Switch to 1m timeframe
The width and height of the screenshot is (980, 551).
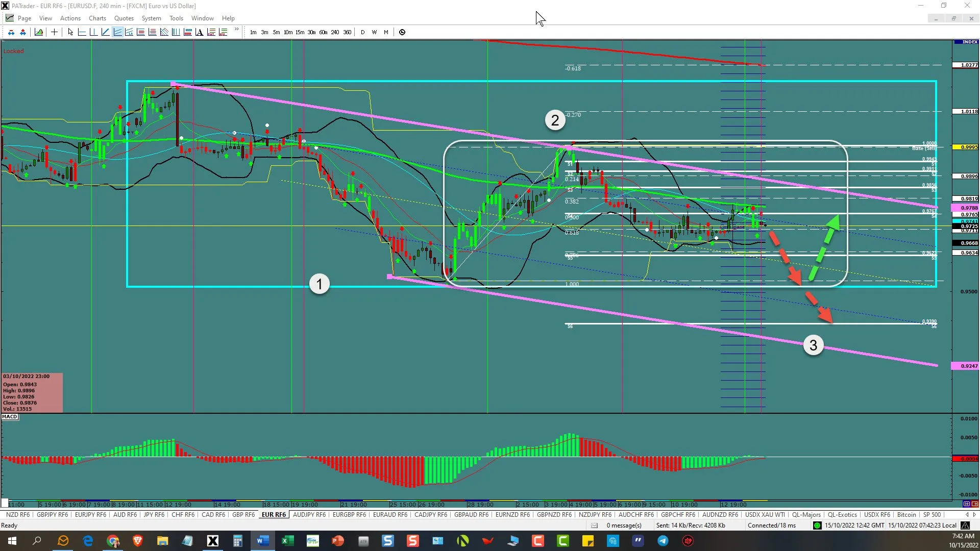253,32
